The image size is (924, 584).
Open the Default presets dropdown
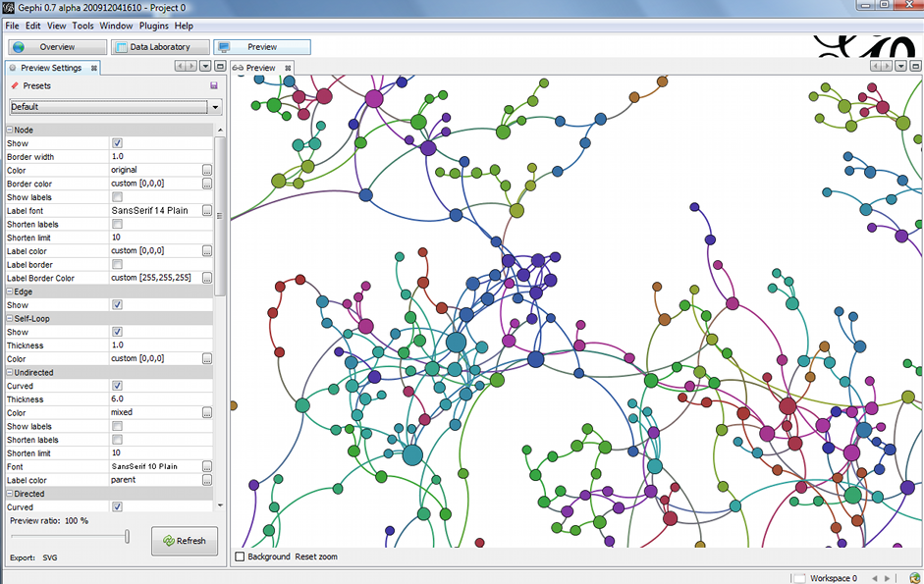point(215,107)
